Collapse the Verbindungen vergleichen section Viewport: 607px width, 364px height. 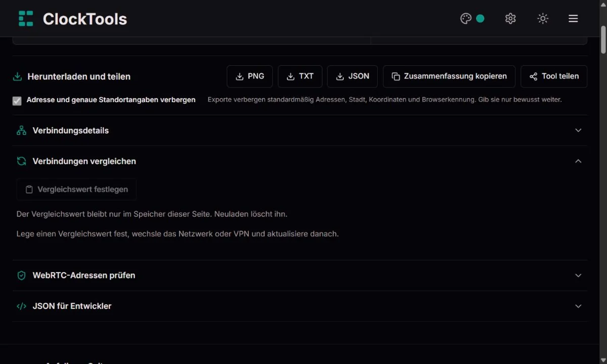tap(300, 161)
